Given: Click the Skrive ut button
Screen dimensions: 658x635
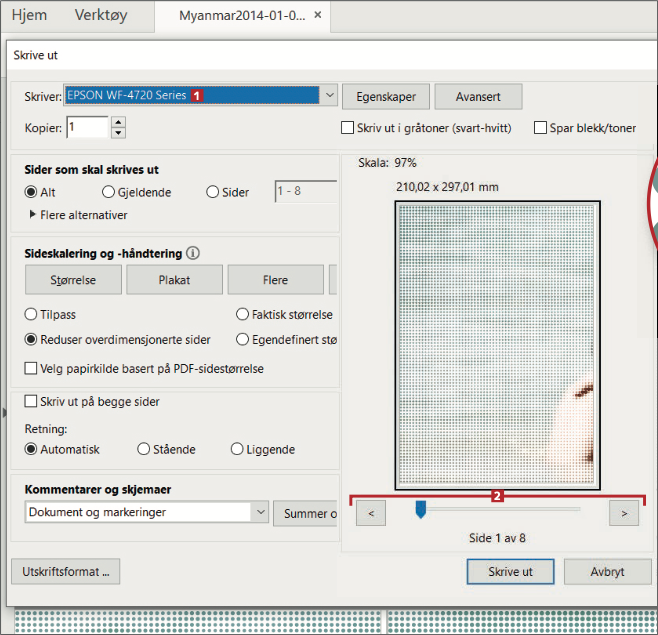Looking at the screenshot, I should point(510,572).
